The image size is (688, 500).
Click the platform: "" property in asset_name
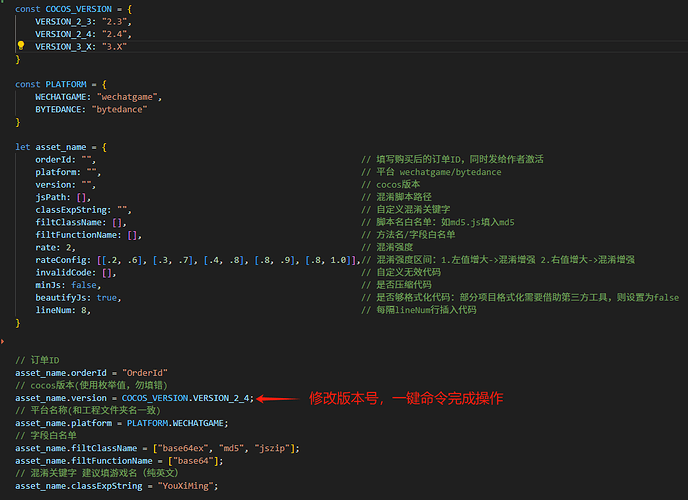pos(68,172)
